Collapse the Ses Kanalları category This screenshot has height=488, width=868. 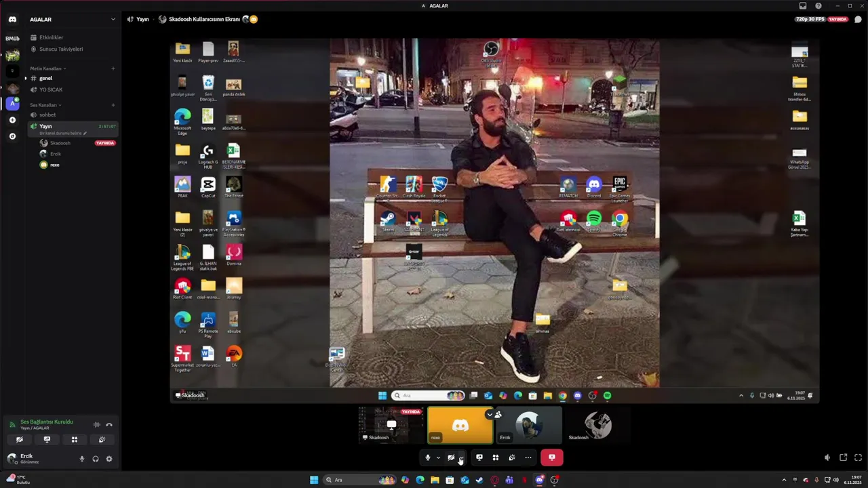click(45, 105)
